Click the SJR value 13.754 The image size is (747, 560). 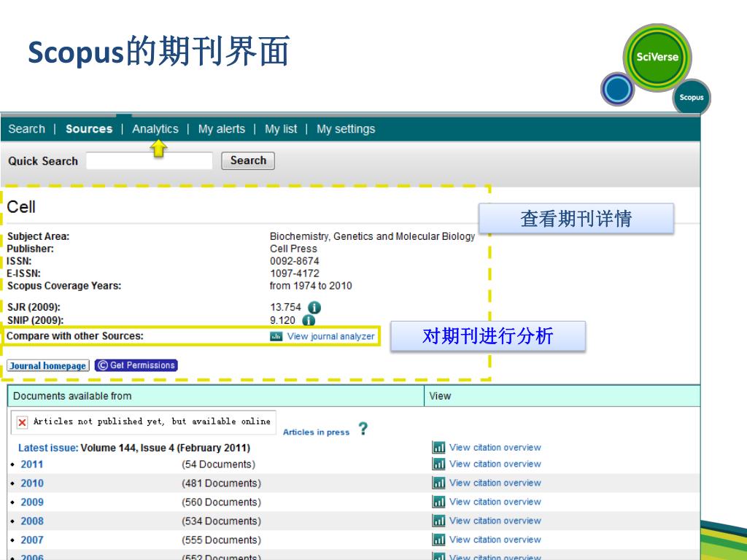(x=285, y=308)
